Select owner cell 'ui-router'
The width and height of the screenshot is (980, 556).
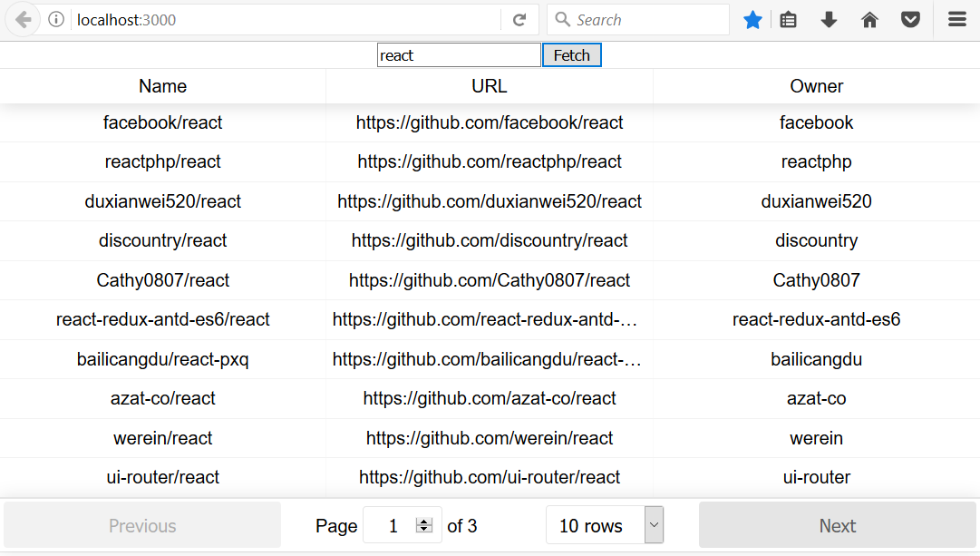[816, 477]
